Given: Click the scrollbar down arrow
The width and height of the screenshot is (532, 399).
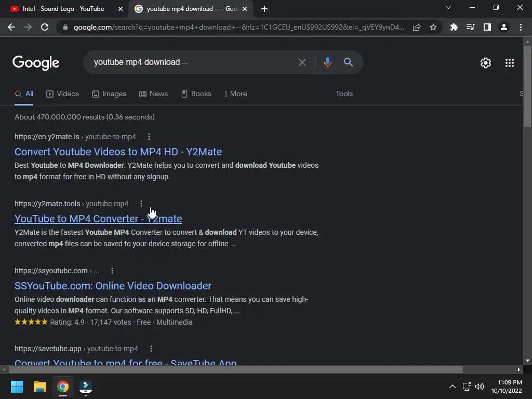Looking at the screenshot, I should point(527,361).
